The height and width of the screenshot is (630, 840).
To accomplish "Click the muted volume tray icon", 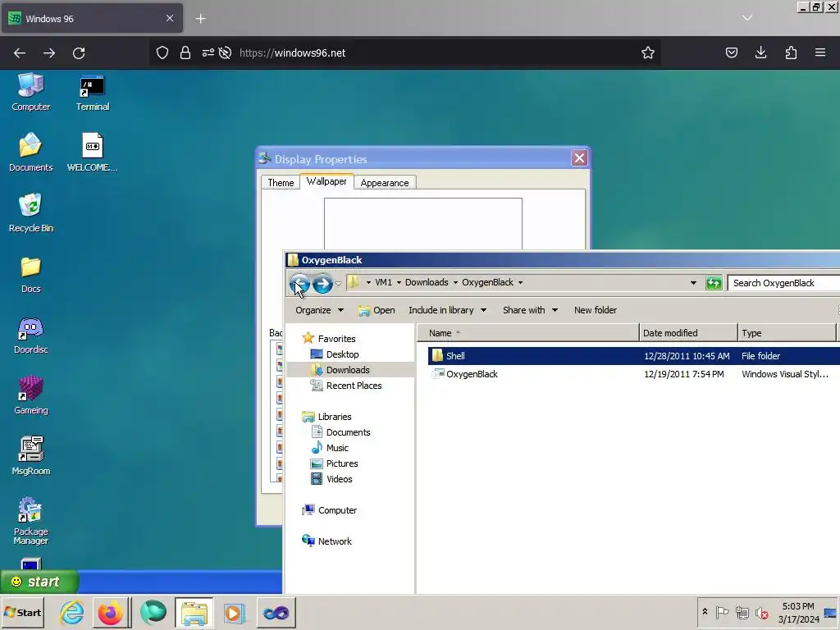I will [762, 612].
